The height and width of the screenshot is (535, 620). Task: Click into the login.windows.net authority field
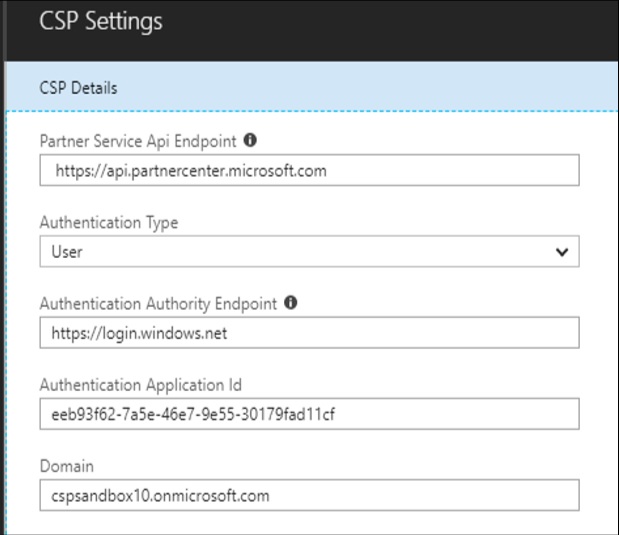click(310, 333)
